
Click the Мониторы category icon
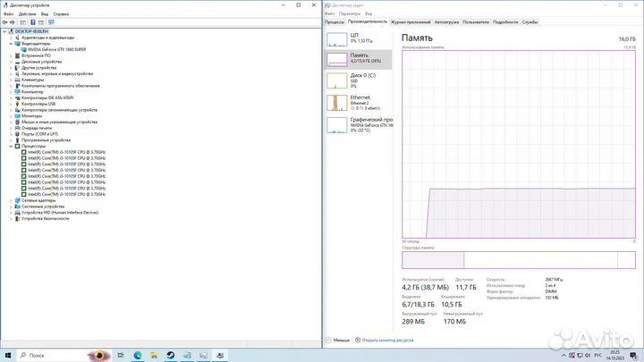pyautogui.click(x=17, y=115)
